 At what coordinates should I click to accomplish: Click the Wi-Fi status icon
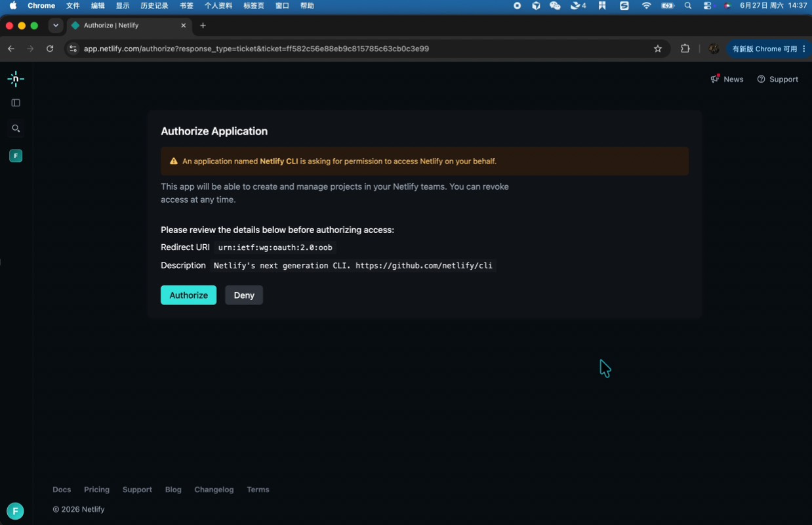pyautogui.click(x=647, y=6)
